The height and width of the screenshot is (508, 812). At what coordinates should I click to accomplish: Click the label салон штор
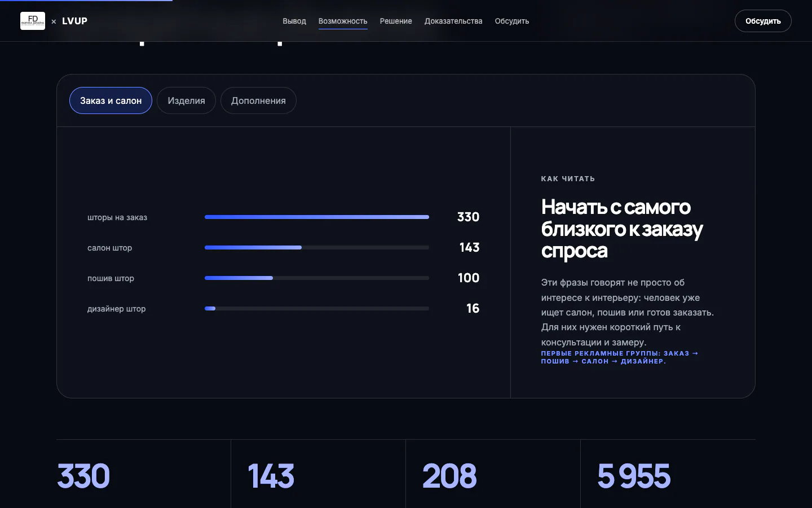tap(109, 248)
